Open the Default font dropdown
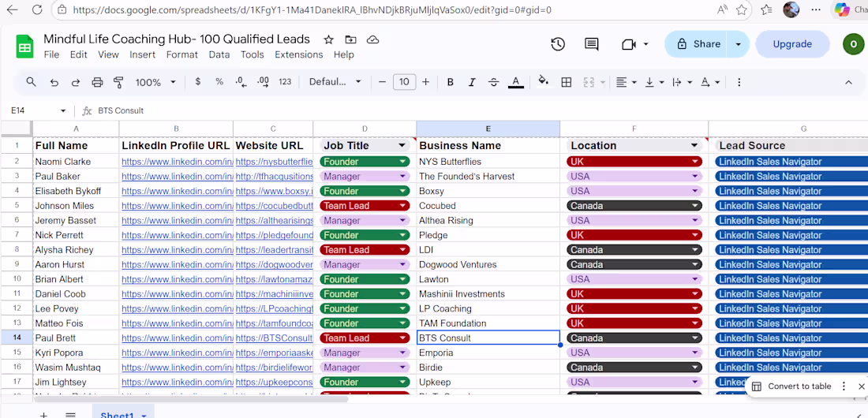The image size is (868, 418). [x=335, y=82]
